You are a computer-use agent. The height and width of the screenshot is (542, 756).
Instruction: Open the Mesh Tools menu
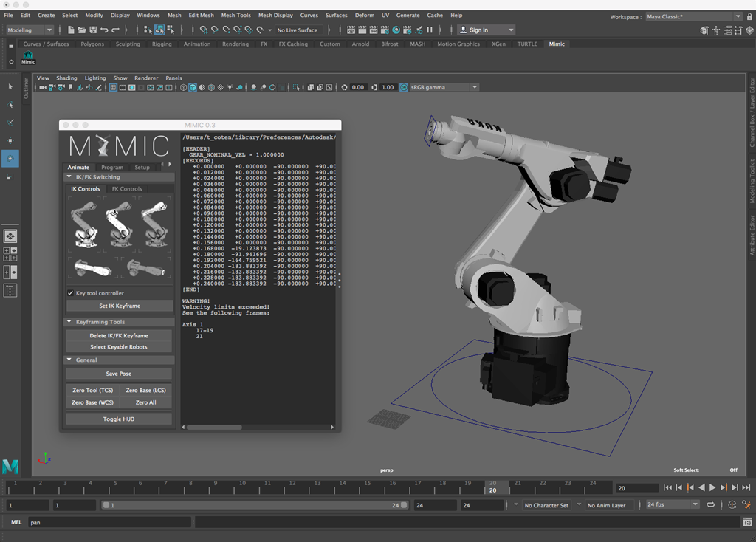pyautogui.click(x=236, y=15)
